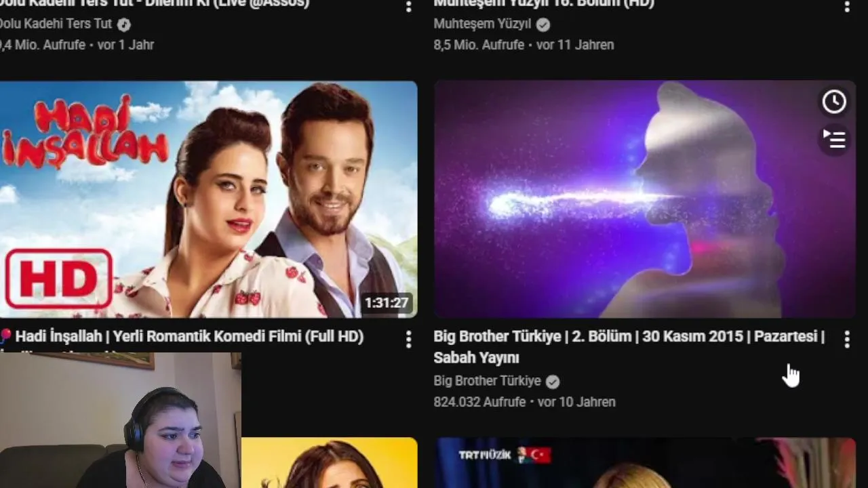Open three-dot menu for Hadi İnşallah video
Screen dimensions: 868x488
point(408,340)
